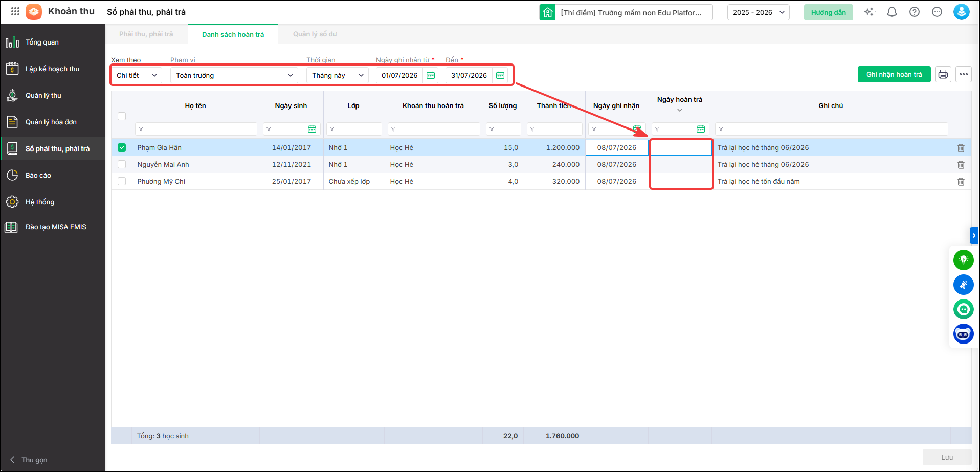This screenshot has width=980, height=472.
Task: Open calendar in Ngày sinh filter
Action: tap(312, 129)
